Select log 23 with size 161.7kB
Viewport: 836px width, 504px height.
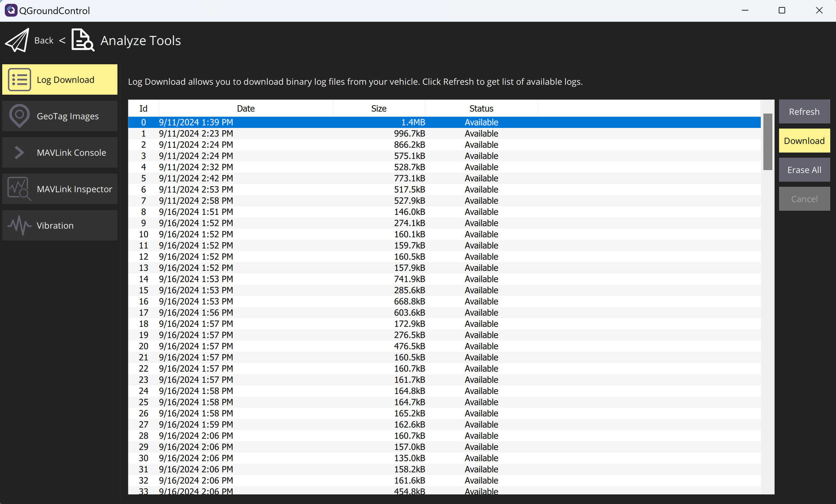[x=444, y=380]
